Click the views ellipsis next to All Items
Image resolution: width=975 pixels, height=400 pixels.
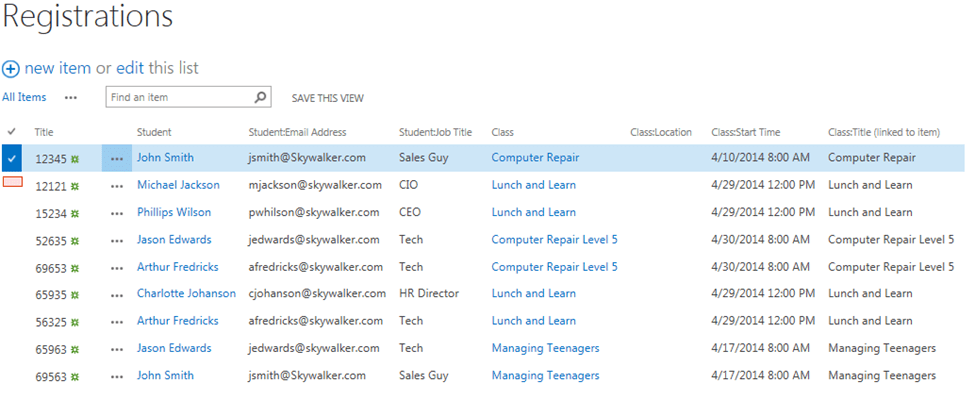point(70,98)
